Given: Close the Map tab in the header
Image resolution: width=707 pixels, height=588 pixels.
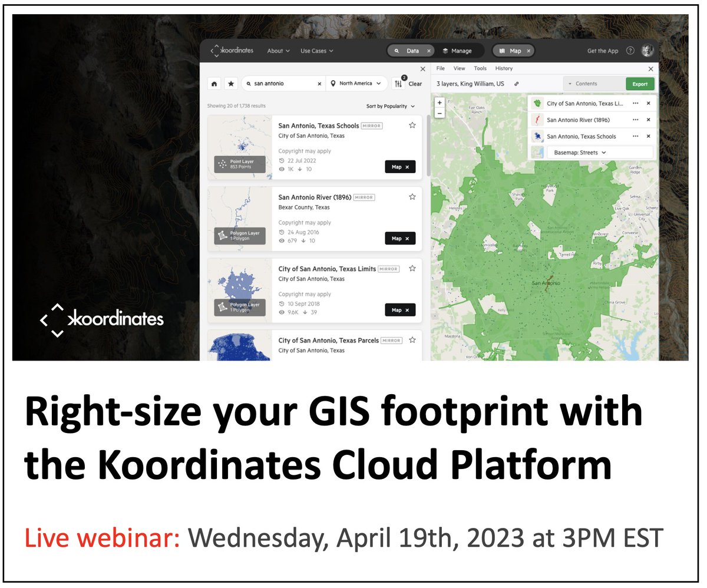Looking at the screenshot, I should 528,51.
